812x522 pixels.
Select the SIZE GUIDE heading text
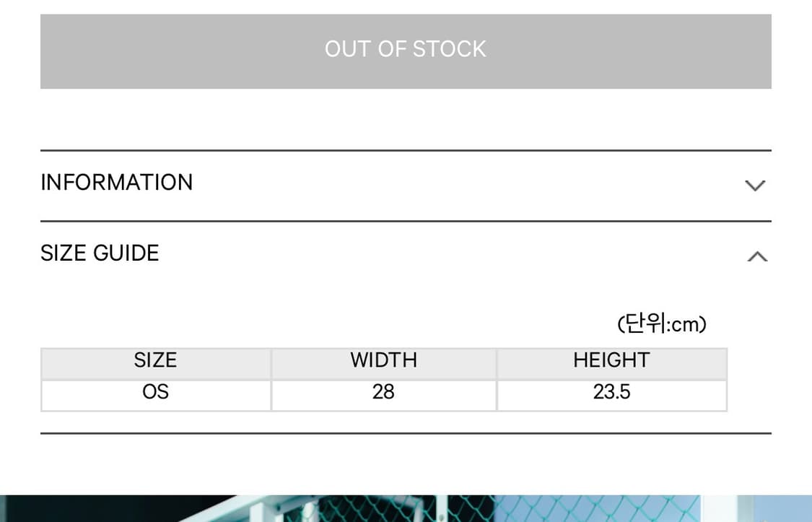click(x=100, y=253)
